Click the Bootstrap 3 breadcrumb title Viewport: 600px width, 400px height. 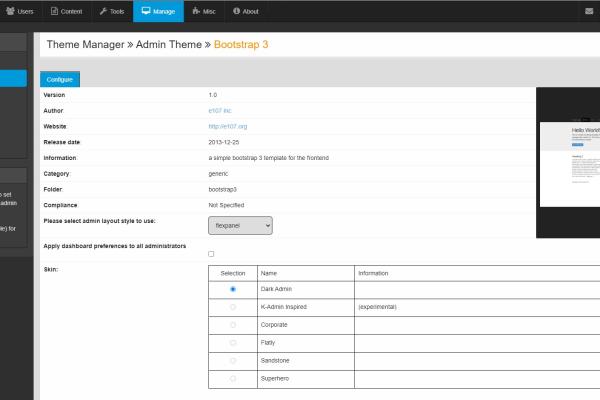241,44
